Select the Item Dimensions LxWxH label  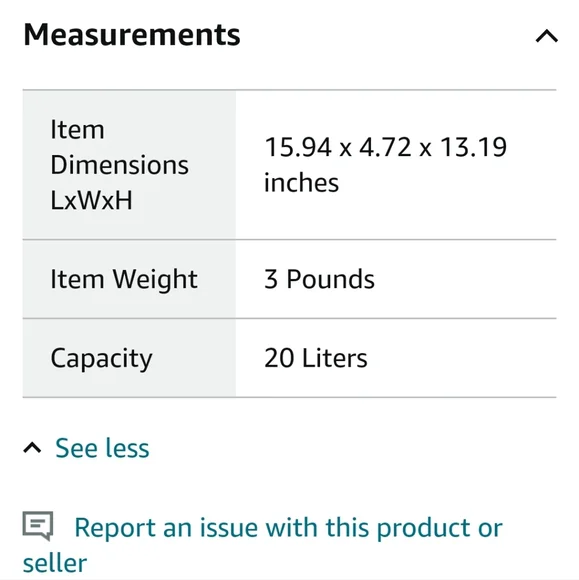(119, 165)
